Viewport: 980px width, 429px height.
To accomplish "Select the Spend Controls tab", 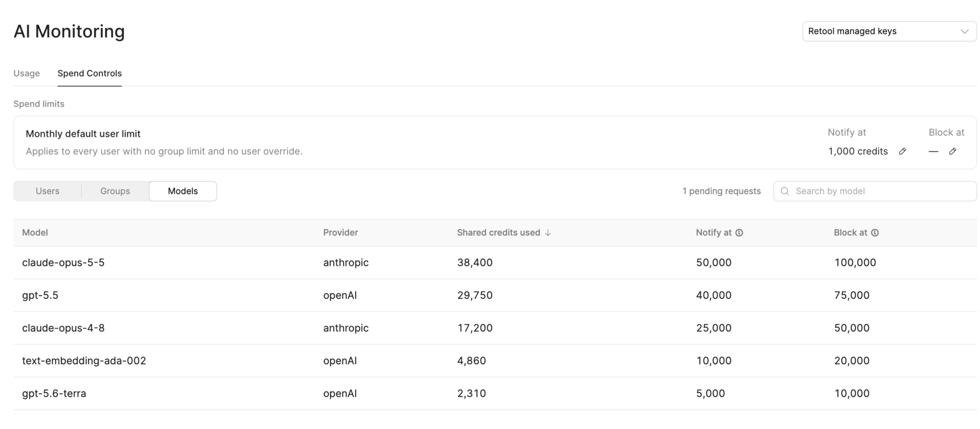I will coord(90,73).
